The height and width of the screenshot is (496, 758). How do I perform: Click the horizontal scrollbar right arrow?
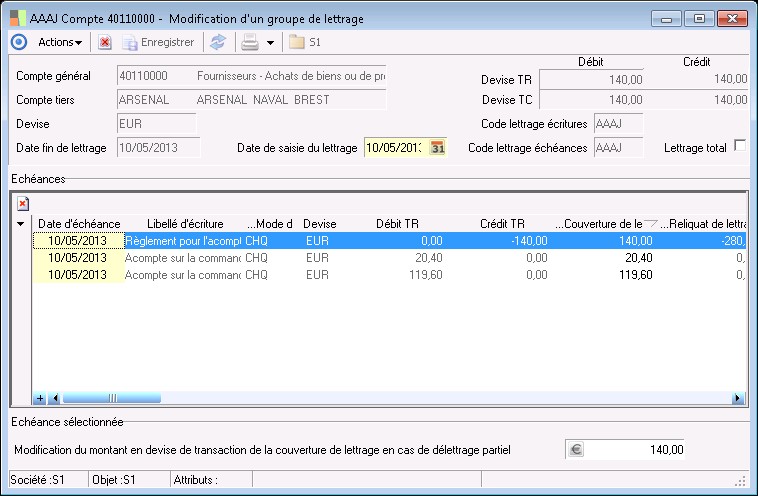(738, 398)
